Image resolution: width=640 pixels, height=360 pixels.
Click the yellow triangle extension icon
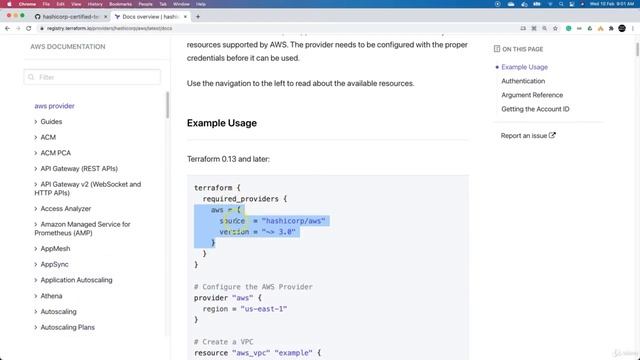(600, 29)
